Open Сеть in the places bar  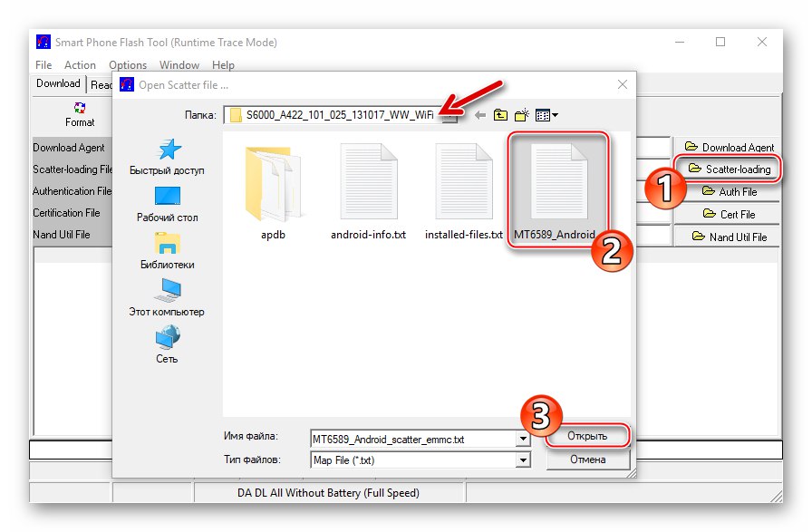tap(167, 345)
